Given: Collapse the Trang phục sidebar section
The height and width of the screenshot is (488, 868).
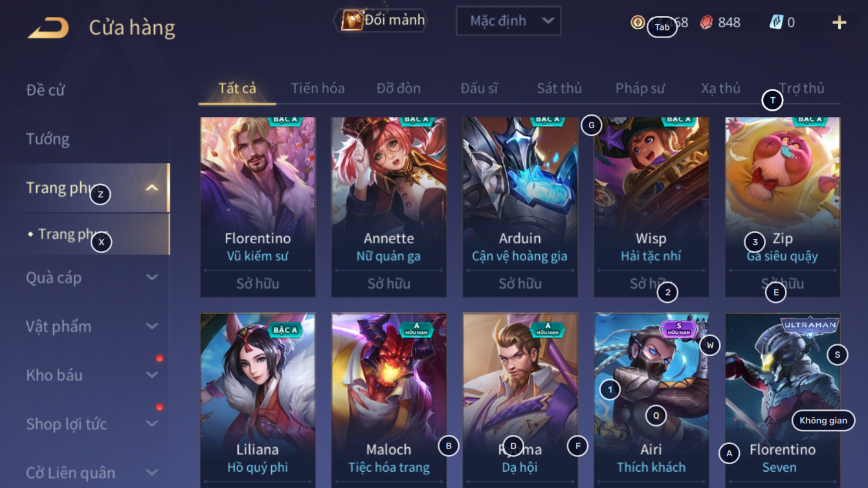Looking at the screenshot, I should pyautogui.click(x=152, y=188).
